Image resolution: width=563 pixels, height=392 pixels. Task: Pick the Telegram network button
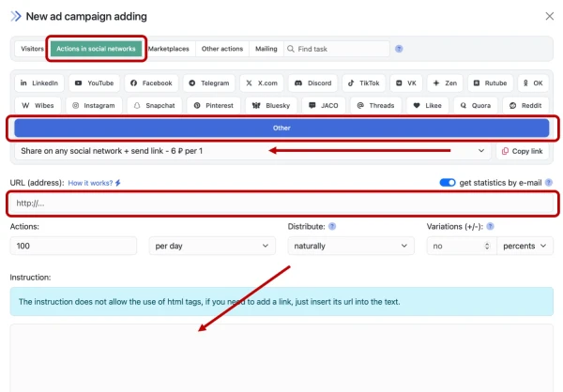pyautogui.click(x=209, y=83)
